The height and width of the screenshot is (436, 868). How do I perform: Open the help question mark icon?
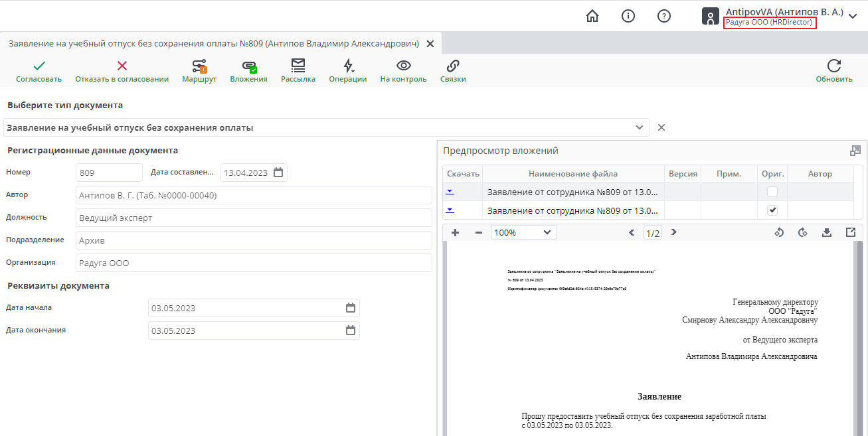[x=664, y=16]
